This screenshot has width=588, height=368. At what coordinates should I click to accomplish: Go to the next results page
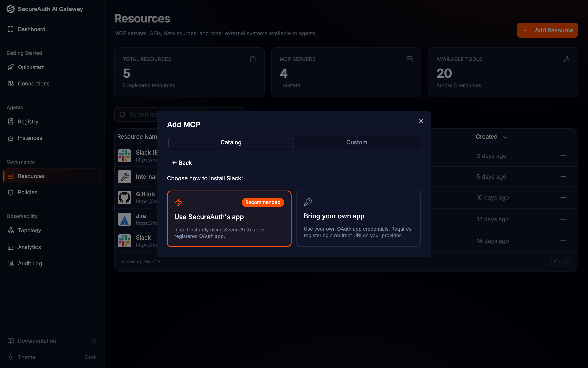click(x=566, y=262)
